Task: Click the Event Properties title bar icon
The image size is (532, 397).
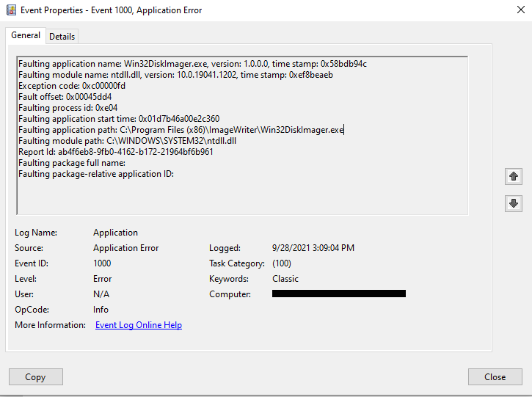Action: (11, 10)
